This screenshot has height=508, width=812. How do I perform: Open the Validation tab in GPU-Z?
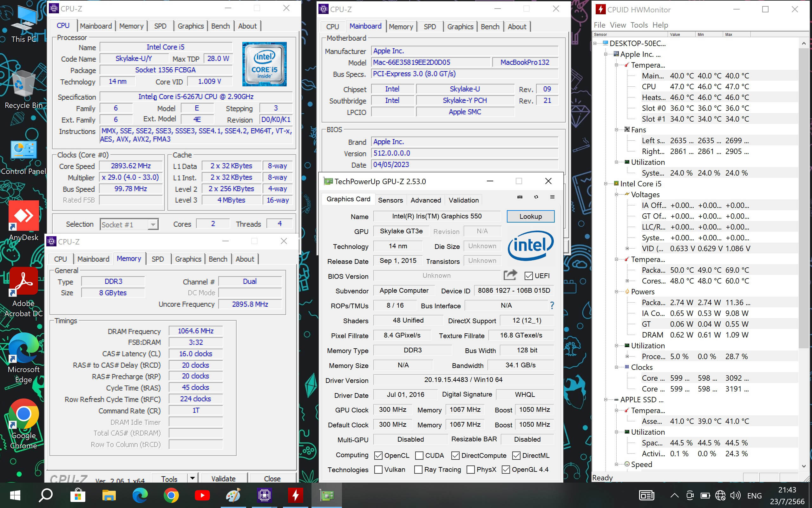pyautogui.click(x=463, y=200)
